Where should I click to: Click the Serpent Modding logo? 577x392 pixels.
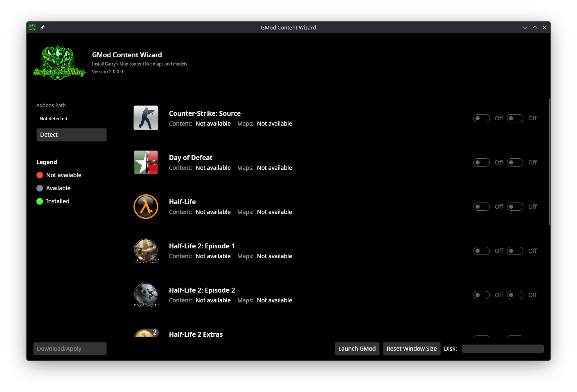point(59,63)
